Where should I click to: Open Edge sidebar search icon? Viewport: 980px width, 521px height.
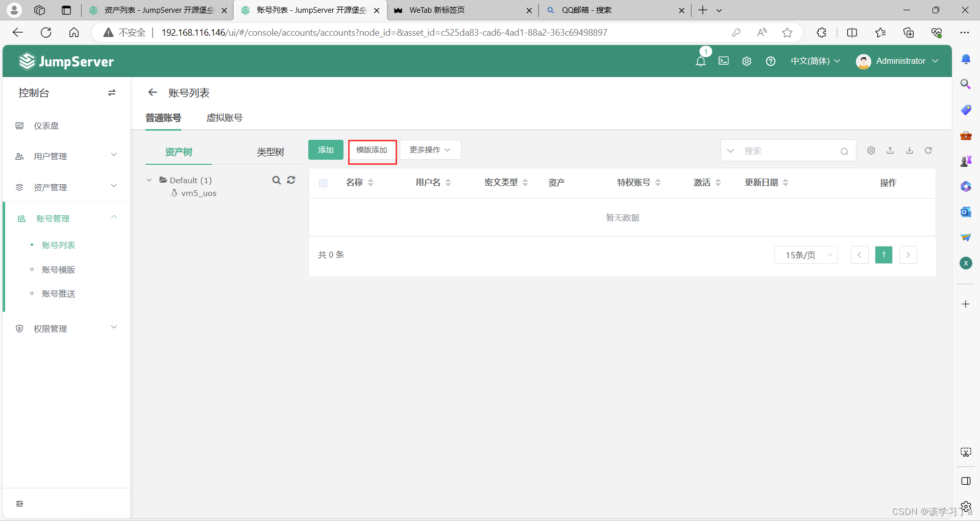(966, 84)
